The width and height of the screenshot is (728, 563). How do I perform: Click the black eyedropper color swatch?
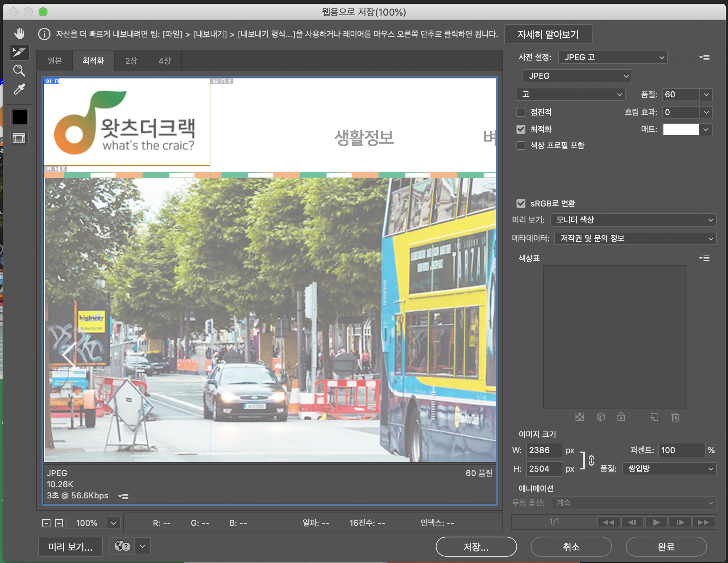tap(19, 117)
